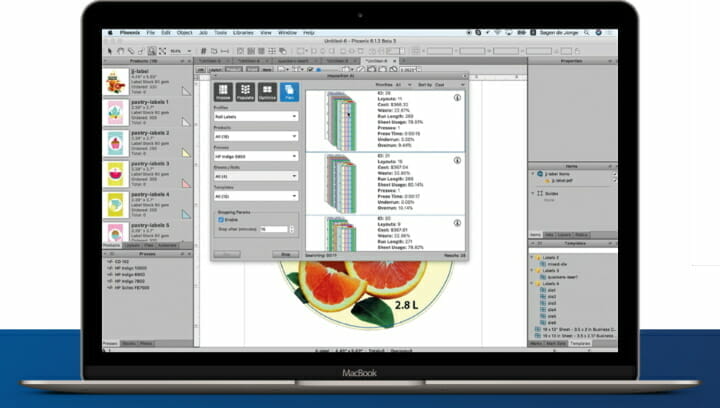
Task: Switch to the Layouts tab in Products panel
Action: (132, 246)
